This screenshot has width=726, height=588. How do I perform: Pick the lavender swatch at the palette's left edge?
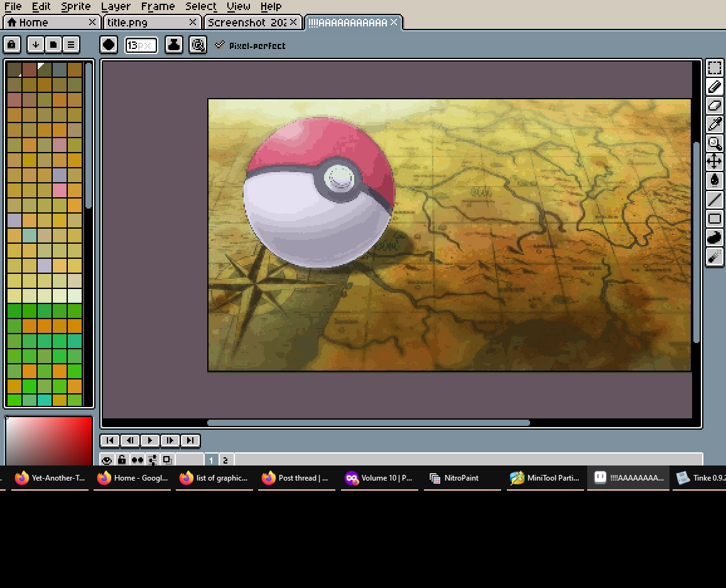[x=14, y=220]
